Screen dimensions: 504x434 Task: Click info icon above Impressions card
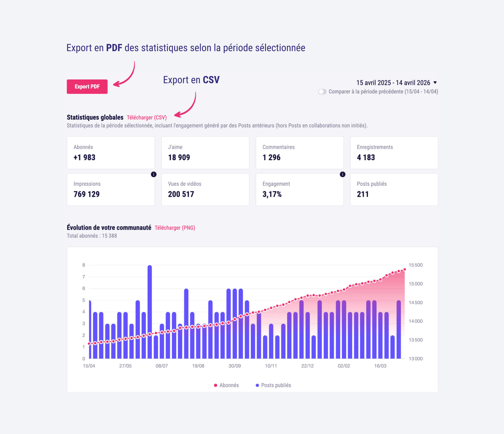(154, 174)
